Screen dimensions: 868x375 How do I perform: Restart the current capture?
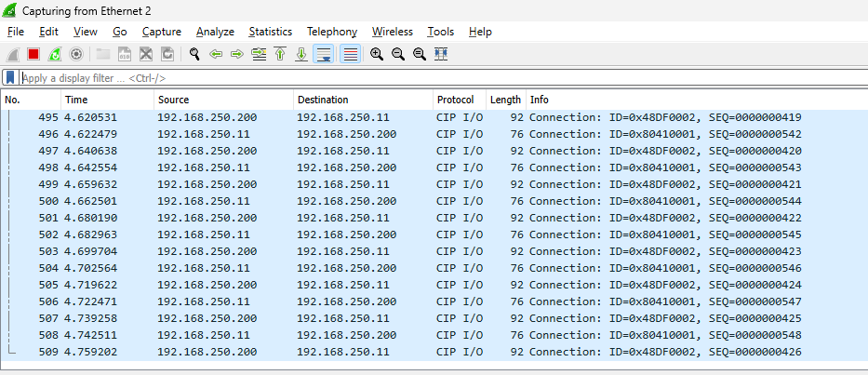tap(55, 54)
